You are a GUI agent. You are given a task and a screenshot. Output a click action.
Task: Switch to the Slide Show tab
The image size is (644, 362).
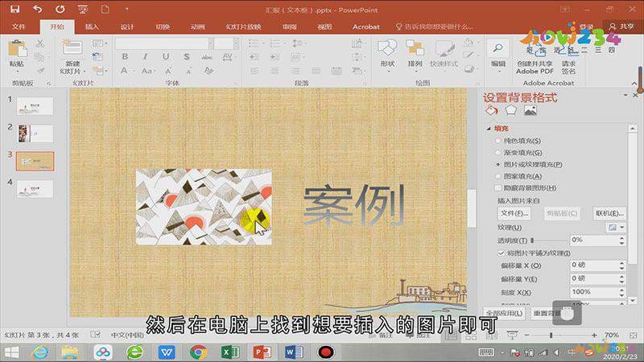tap(244, 27)
